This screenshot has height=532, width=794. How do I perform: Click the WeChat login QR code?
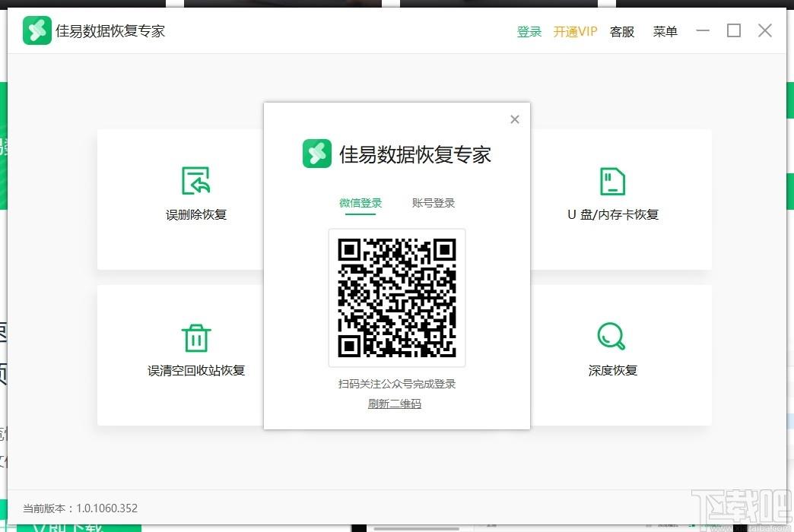(x=397, y=298)
